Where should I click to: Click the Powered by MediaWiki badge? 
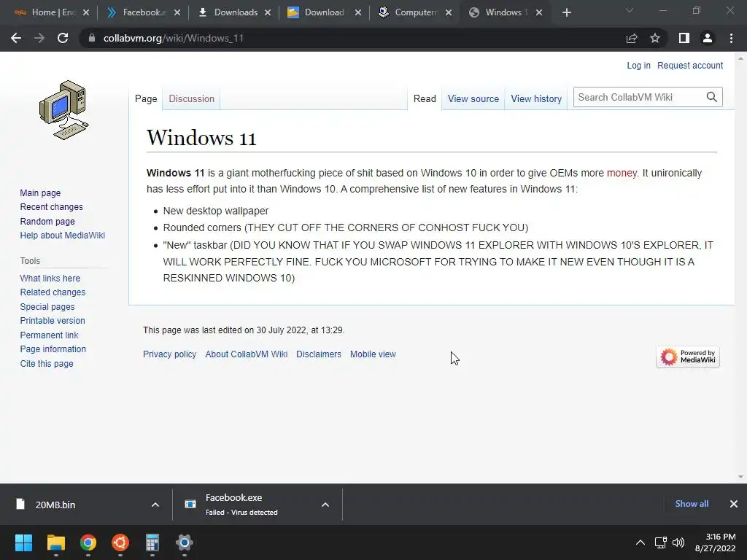click(x=687, y=357)
